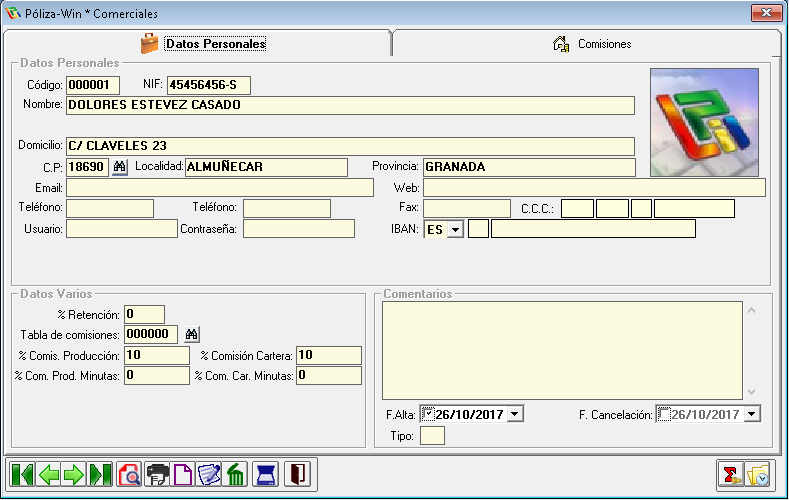This screenshot has height=500, width=789.
Task: Click the Usuario field
Action: coord(122,228)
